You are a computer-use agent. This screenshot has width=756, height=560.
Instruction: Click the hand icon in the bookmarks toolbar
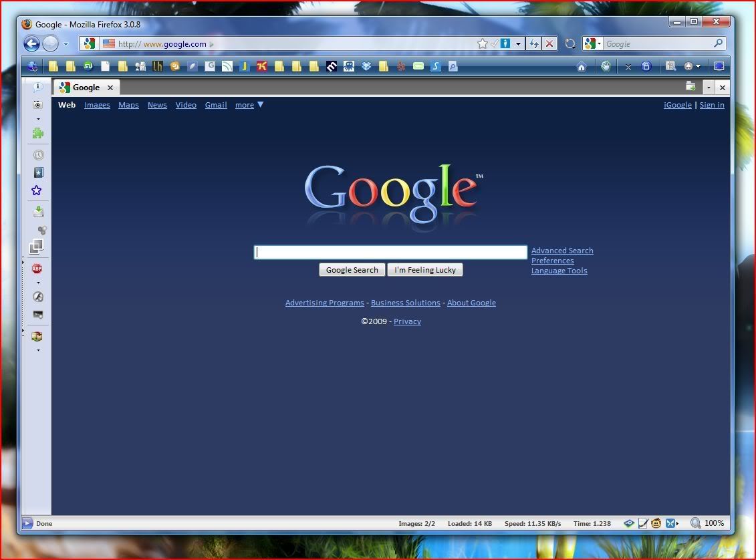[x=606, y=67]
